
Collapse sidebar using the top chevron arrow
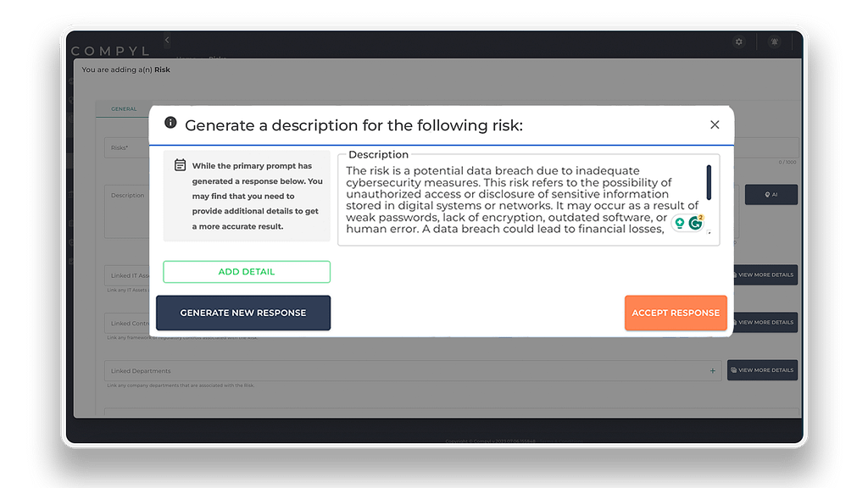tap(167, 40)
